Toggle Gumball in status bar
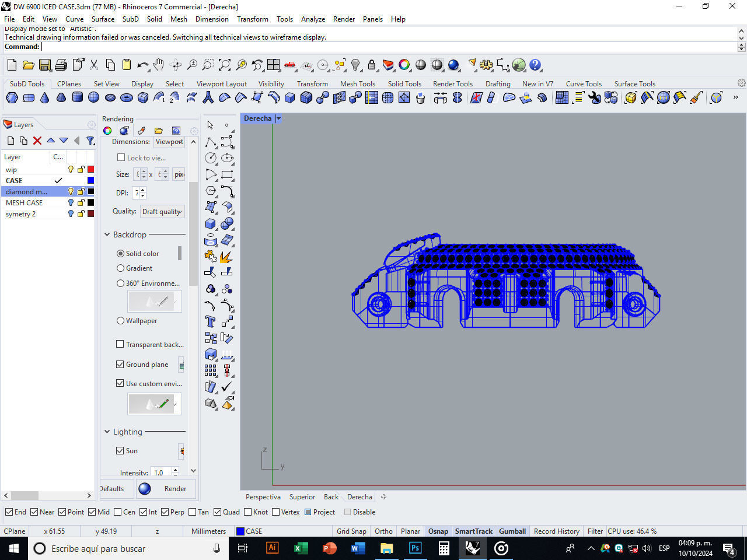The height and width of the screenshot is (560, 747). coord(512,531)
